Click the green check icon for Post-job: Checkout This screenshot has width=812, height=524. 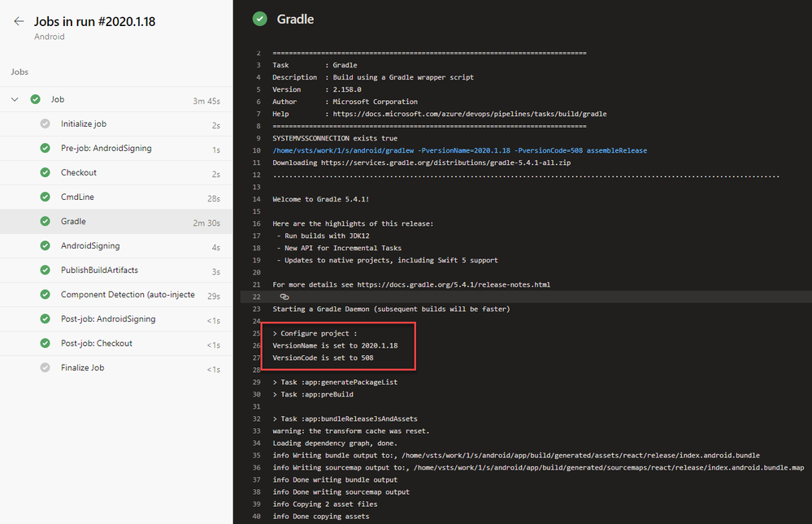(45, 344)
